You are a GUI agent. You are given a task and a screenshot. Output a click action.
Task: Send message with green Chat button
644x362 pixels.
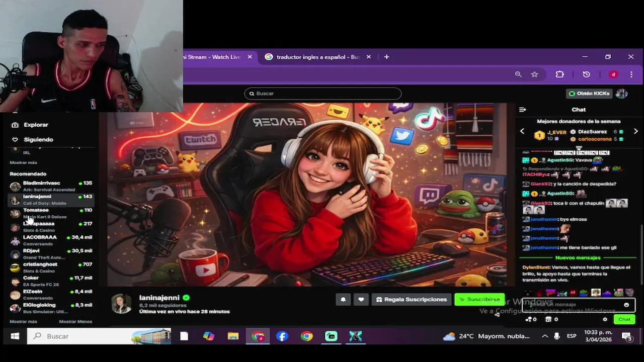(624, 319)
